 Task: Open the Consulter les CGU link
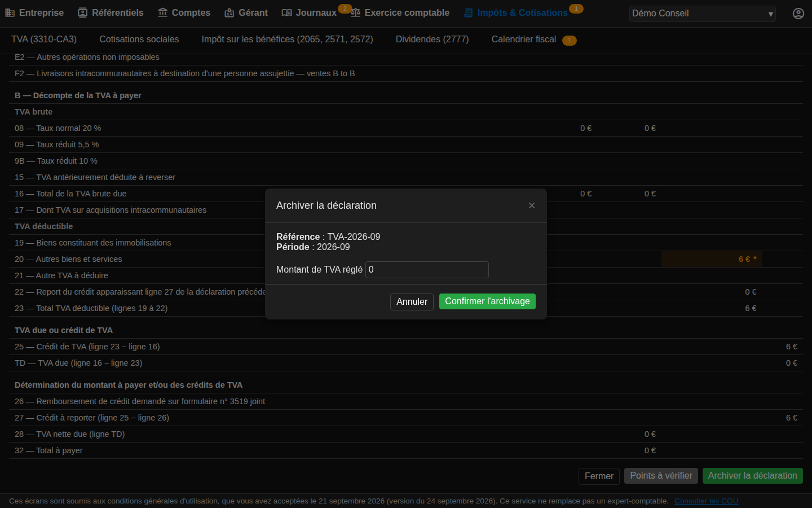click(706, 501)
